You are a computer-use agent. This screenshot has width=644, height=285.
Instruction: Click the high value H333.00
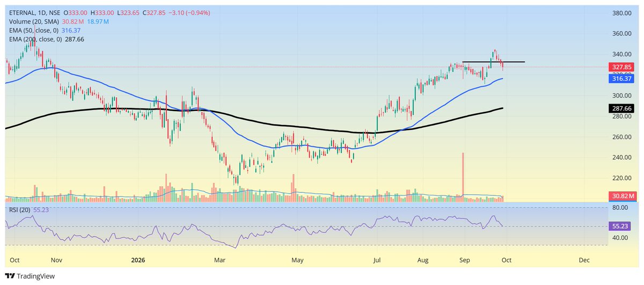[103, 12]
